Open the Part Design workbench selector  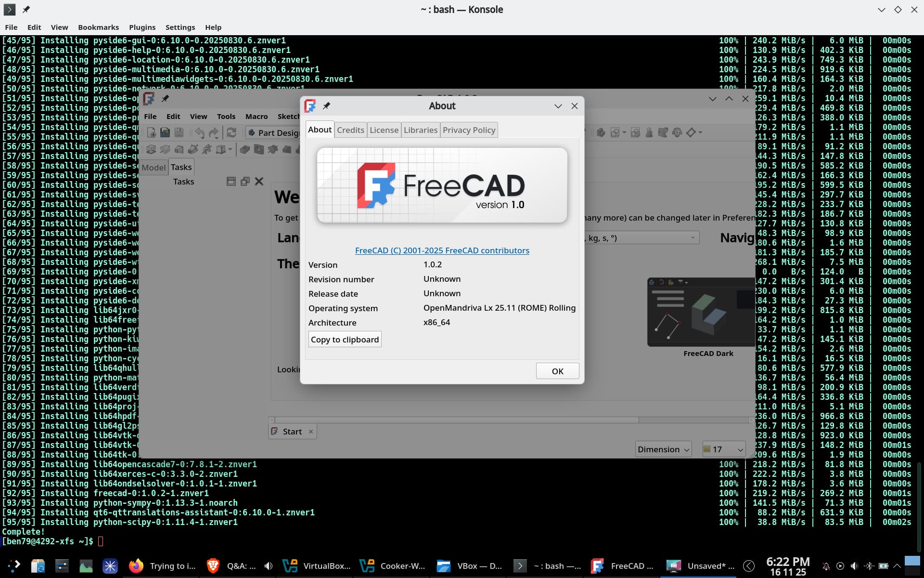click(x=274, y=132)
